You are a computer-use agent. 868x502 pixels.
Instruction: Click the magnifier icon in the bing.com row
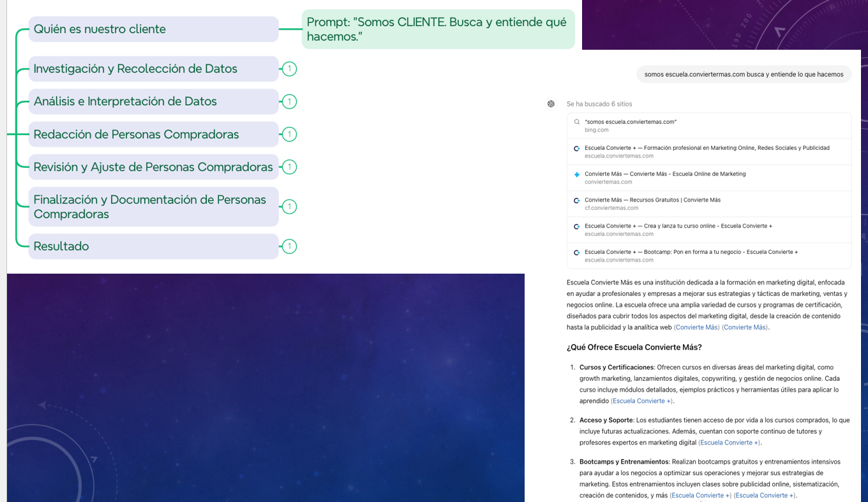click(x=577, y=122)
